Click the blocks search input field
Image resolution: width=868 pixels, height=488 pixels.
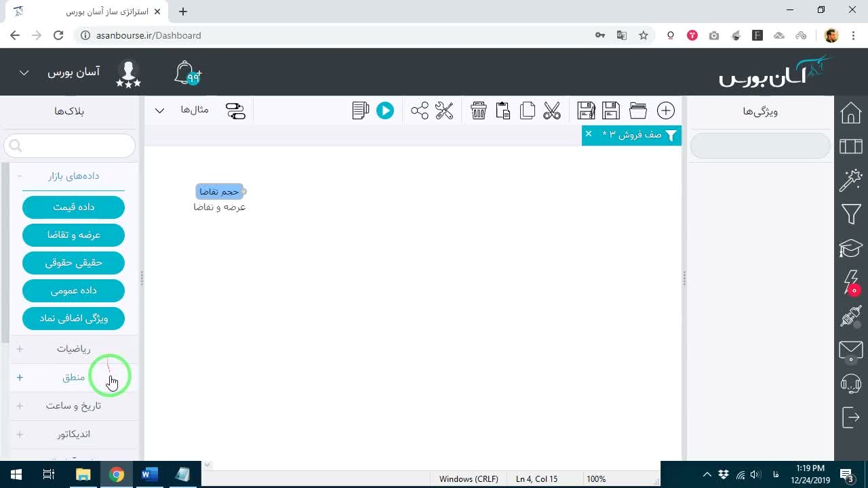click(x=70, y=146)
